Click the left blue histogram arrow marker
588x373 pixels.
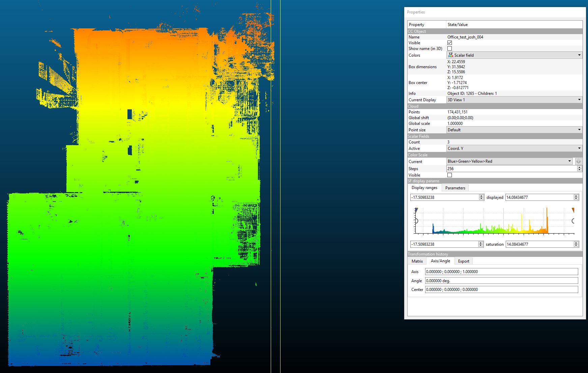pyautogui.click(x=417, y=210)
